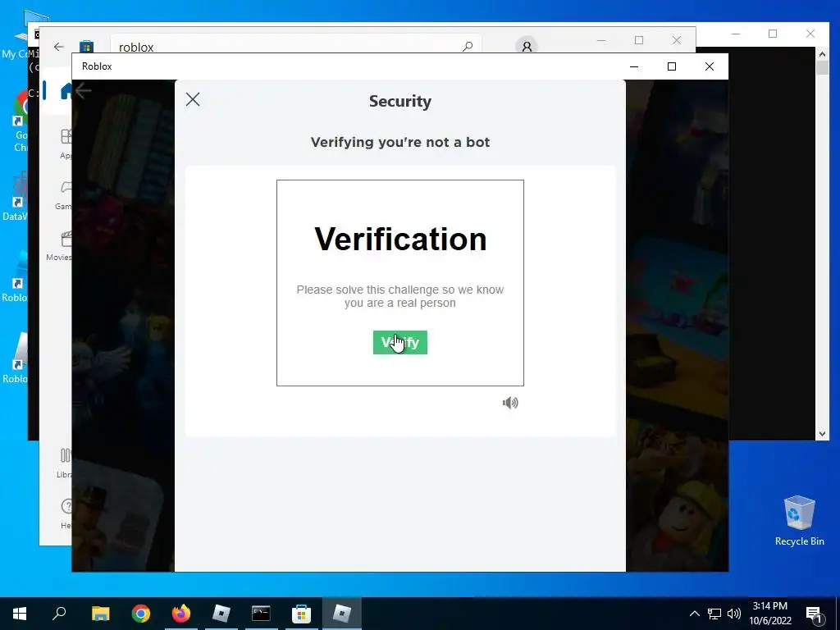Launch Google Chrome from taskbar
Screen dimensions: 840x630
pyautogui.click(x=141, y=614)
